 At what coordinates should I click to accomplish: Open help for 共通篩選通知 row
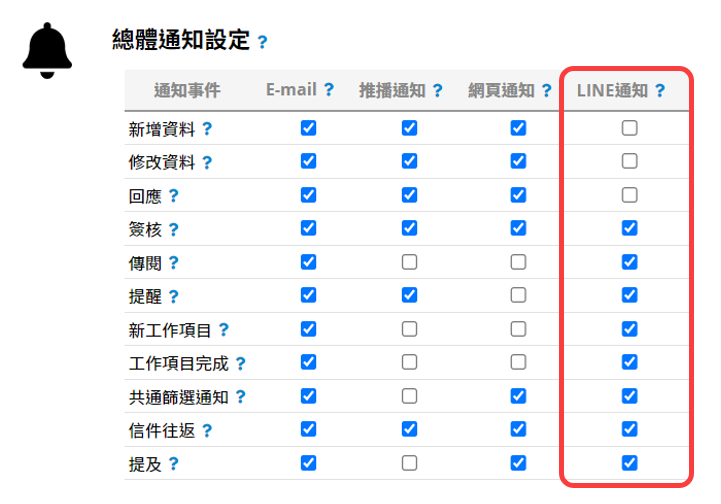240,397
